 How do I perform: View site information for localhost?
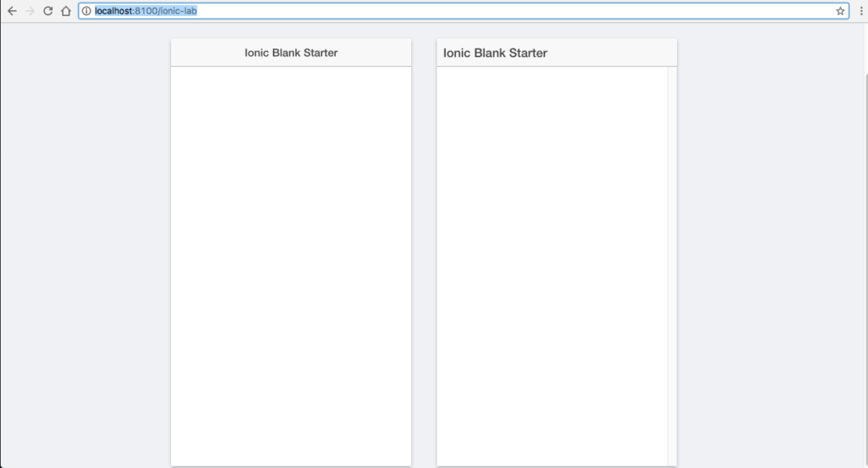tap(86, 11)
